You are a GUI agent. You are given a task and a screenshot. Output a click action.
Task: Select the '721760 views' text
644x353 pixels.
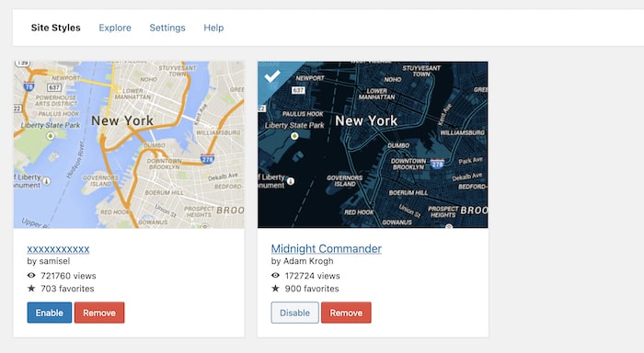click(68, 276)
